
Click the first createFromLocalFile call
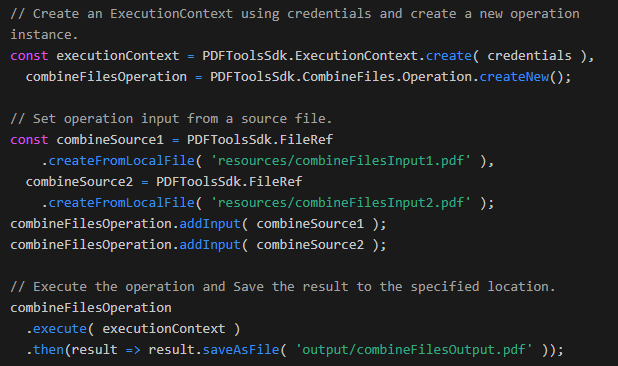pyautogui.click(x=121, y=161)
